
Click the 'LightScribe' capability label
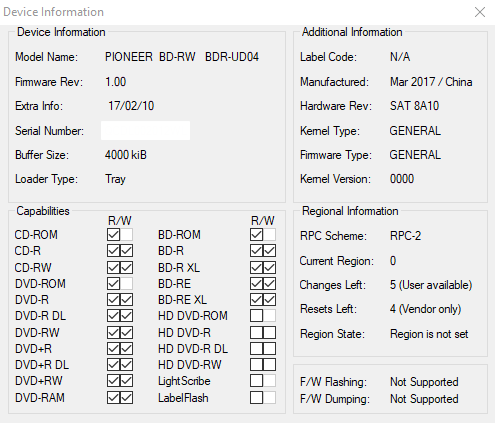pos(184,381)
